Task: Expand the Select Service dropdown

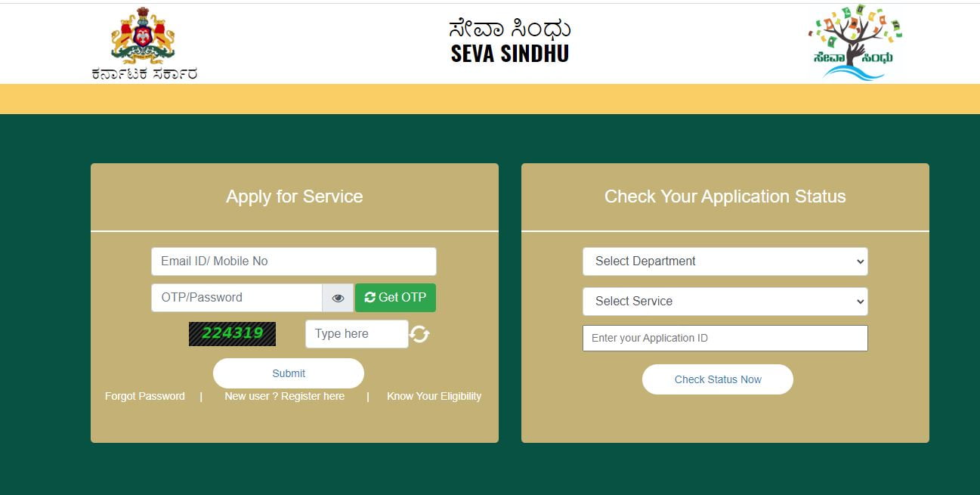Action: (725, 302)
